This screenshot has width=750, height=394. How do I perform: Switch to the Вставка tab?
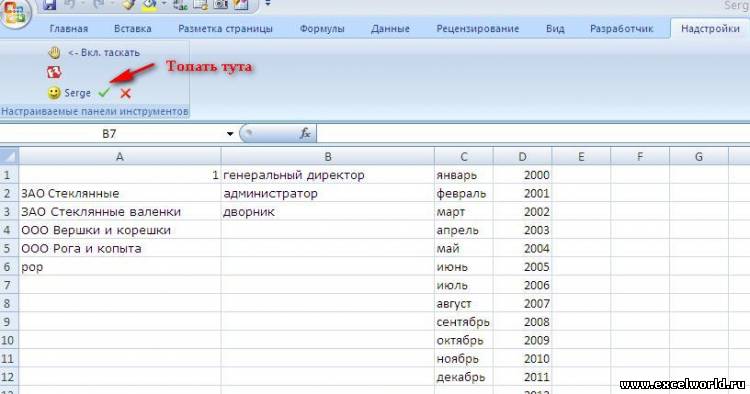tap(132, 29)
